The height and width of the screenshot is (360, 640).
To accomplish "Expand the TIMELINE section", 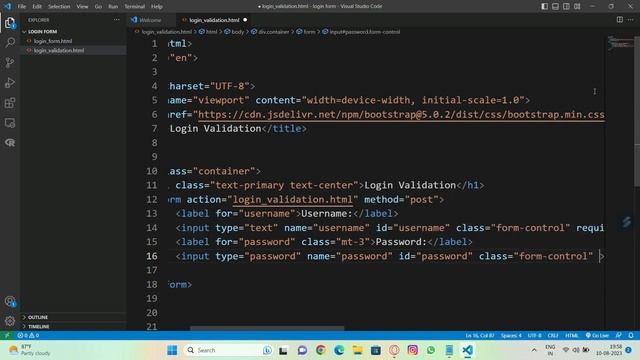I will click(38, 327).
